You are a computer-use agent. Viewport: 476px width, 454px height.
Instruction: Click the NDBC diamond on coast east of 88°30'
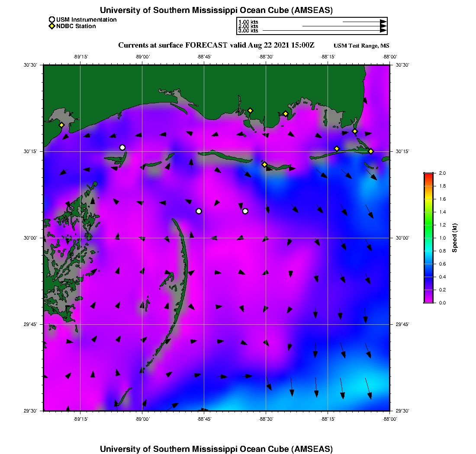(x=286, y=114)
